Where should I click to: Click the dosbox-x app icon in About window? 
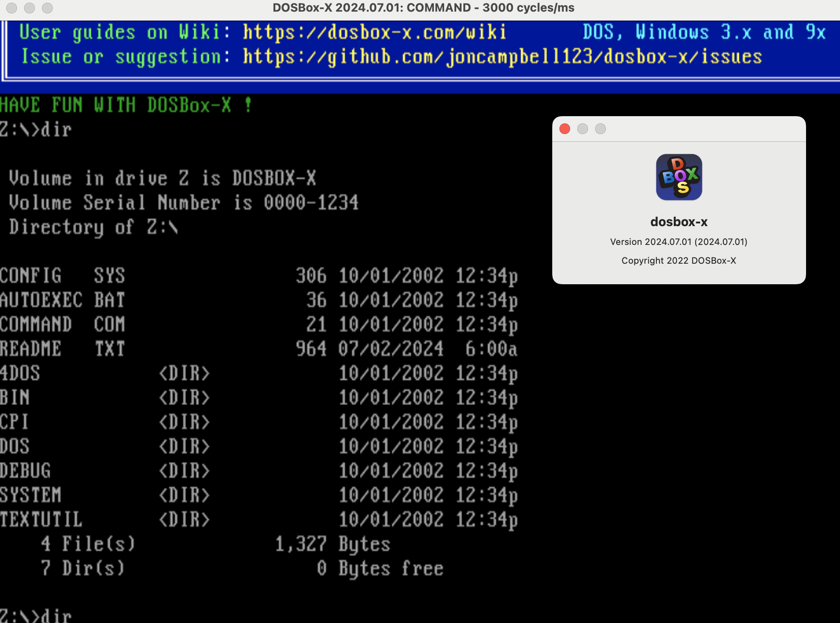tap(679, 177)
